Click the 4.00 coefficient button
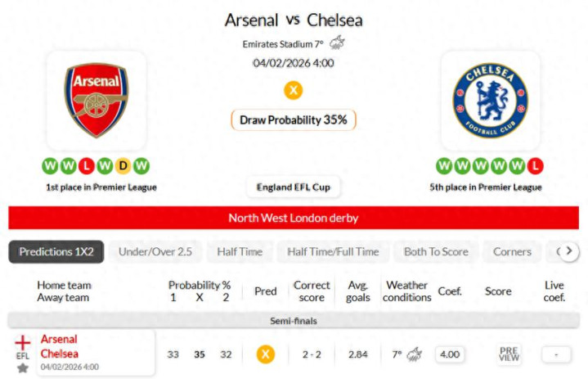588x379 pixels. point(449,354)
